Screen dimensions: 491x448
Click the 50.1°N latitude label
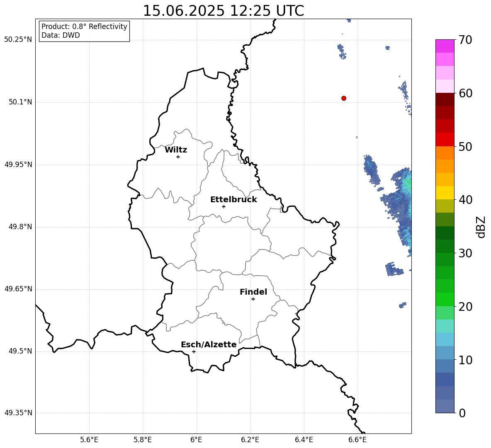[x=20, y=102]
